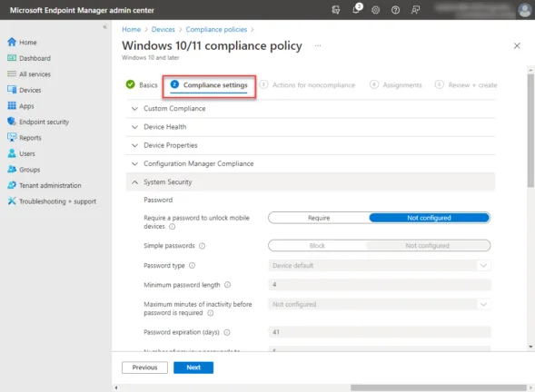The image size is (535, 392).
Task: Go to Actions for noncompliance tab
Action: pos(307,85)
